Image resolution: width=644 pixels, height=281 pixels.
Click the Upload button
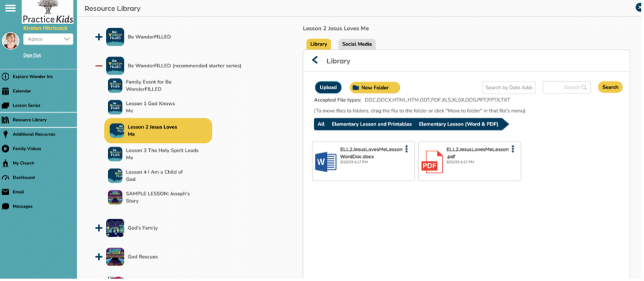[x=328, y=88]
